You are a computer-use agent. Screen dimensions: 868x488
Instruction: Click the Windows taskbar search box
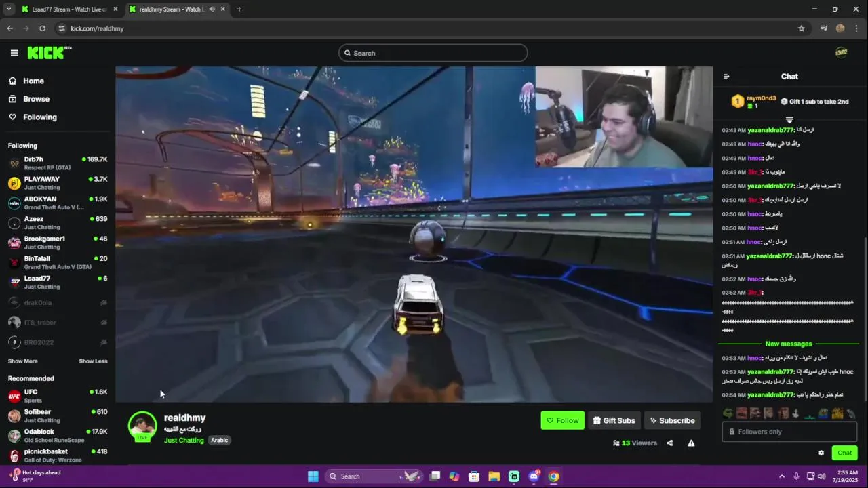373,476
